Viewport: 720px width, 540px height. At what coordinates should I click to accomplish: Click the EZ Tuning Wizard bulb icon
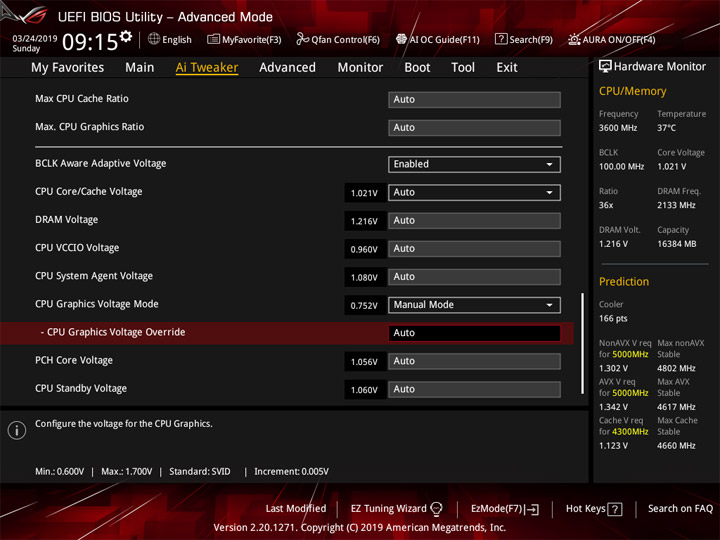[x=436, y=509]
